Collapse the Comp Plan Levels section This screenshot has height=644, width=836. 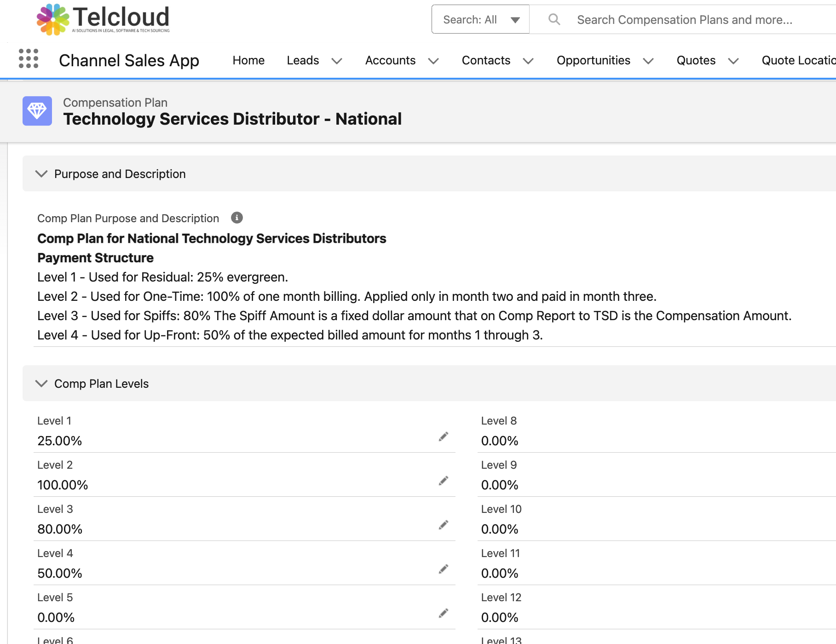(41, 384)
